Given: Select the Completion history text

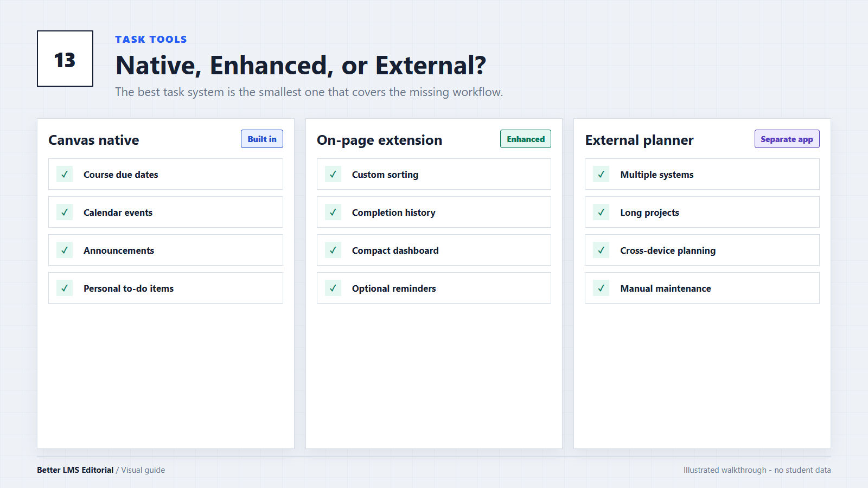Looking at the screenshot, I should 393,213.
